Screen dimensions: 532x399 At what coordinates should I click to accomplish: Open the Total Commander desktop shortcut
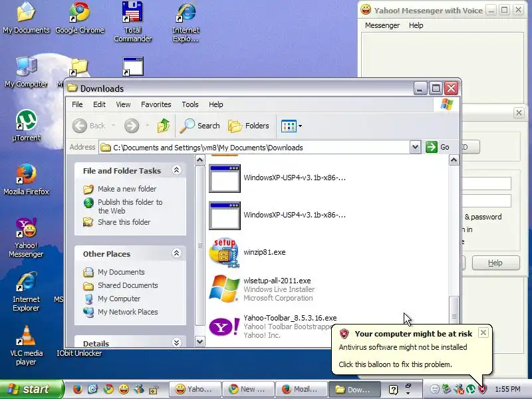pyautogui.click(x=132, y=22)
